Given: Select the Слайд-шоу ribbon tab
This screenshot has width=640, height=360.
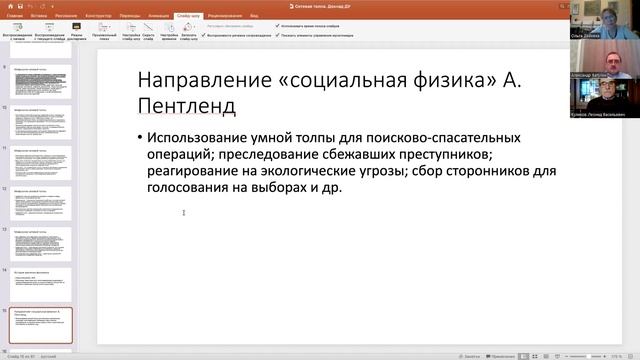Looking at the screenshot, I should coord(188,16).
